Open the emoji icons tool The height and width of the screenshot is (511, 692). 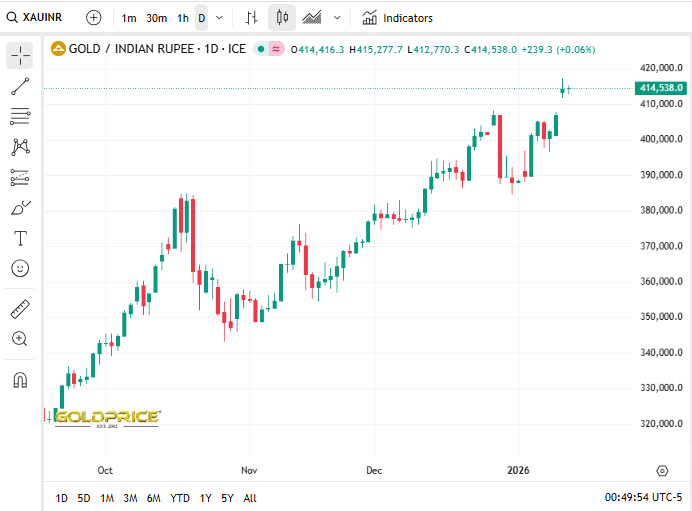click(x=20, y=268)
